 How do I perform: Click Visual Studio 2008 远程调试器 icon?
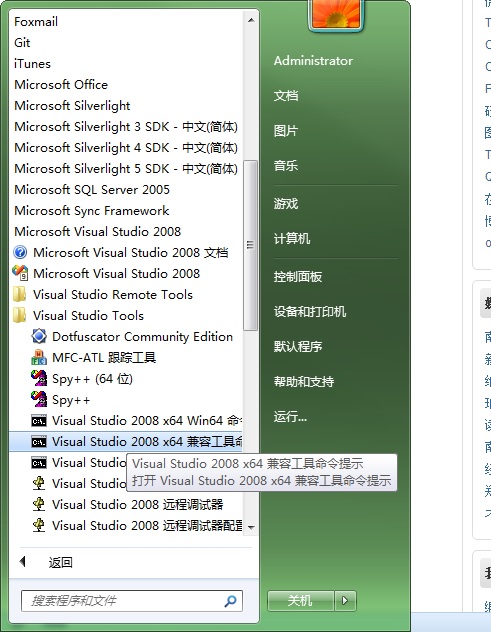39,504
